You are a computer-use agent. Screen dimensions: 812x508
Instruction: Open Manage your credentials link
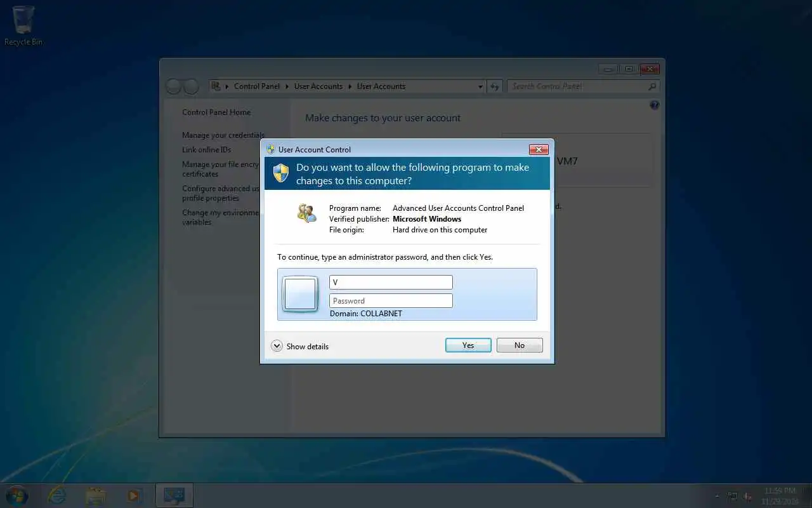223,135
